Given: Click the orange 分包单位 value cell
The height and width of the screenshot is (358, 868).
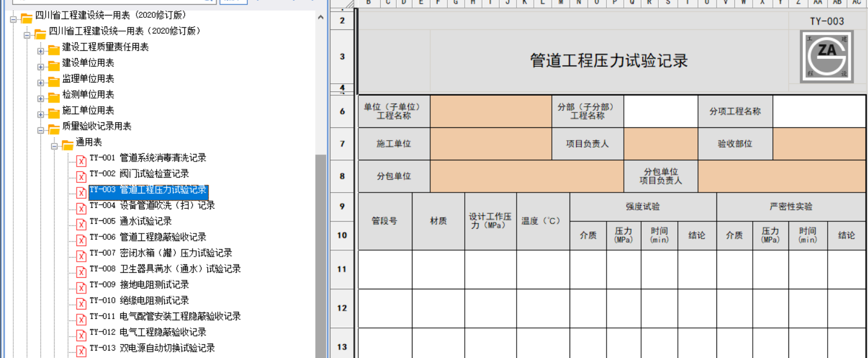Looking at the screenshot, I should [527, 176].
